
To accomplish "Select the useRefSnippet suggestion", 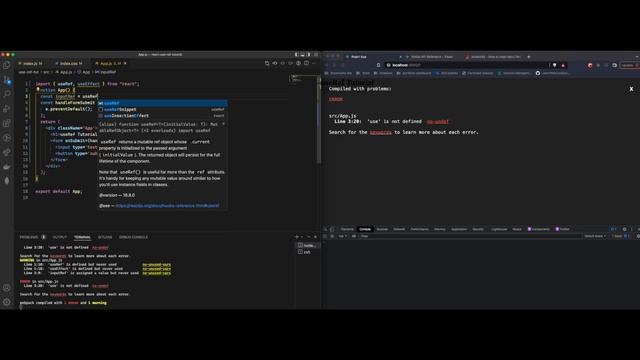I will (162, 109).
